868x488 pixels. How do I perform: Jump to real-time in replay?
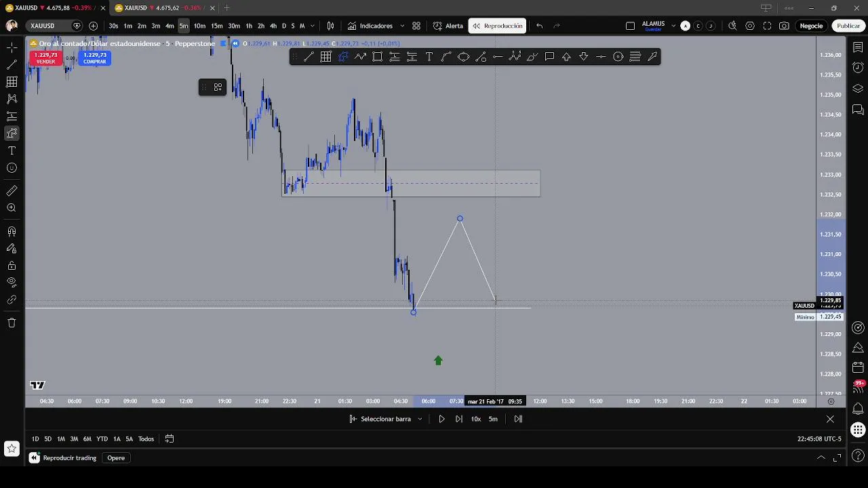518,419
